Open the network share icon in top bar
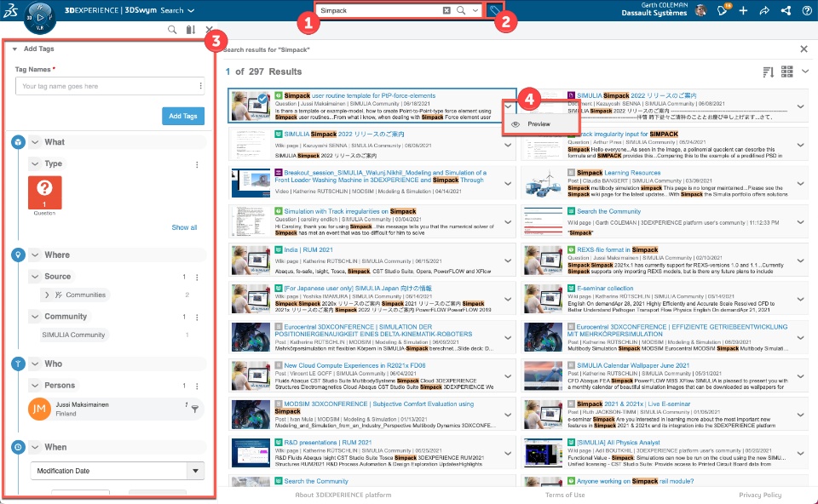Image resolution: width=818 pixels, height=504 pixels. [x=786, y=10]
